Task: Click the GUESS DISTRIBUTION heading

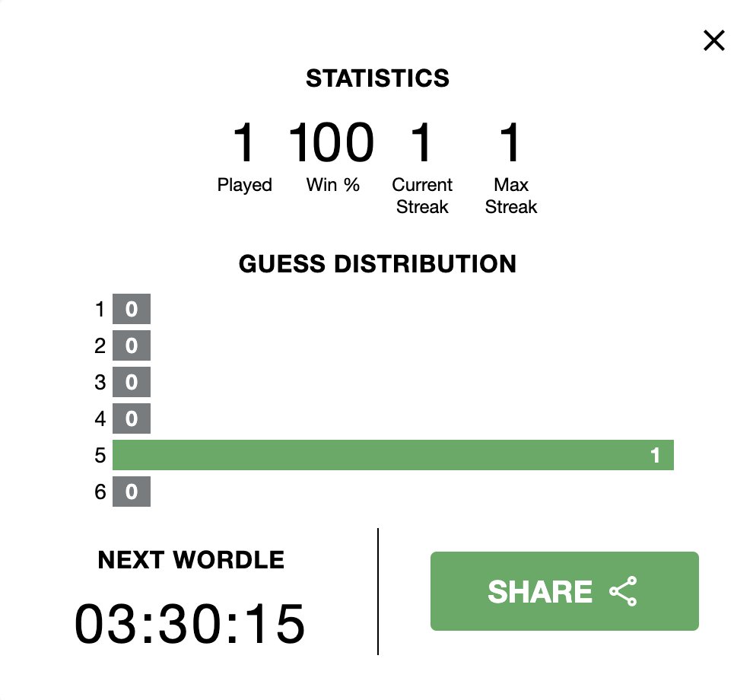Action: [x=377, y=264]
